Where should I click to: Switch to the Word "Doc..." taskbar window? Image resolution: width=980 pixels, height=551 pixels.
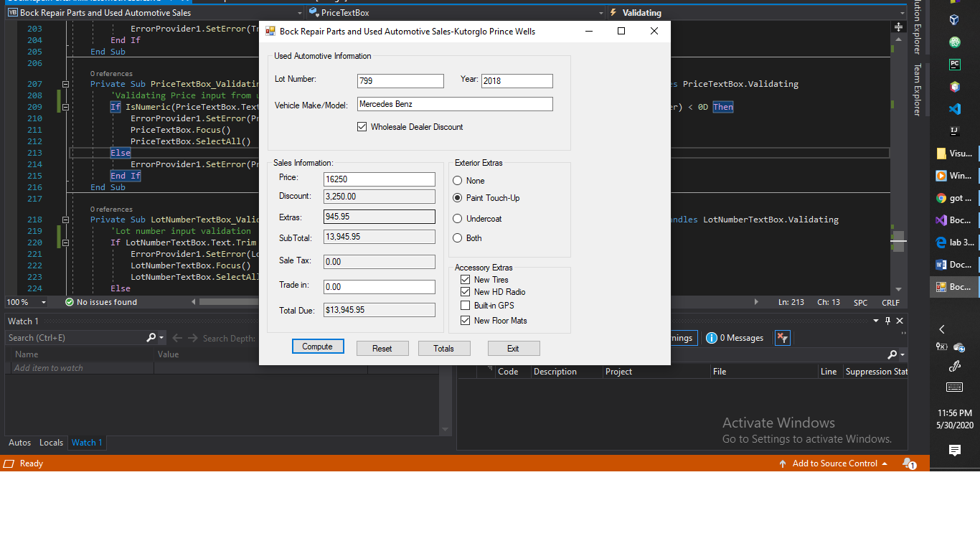[955, 265]
